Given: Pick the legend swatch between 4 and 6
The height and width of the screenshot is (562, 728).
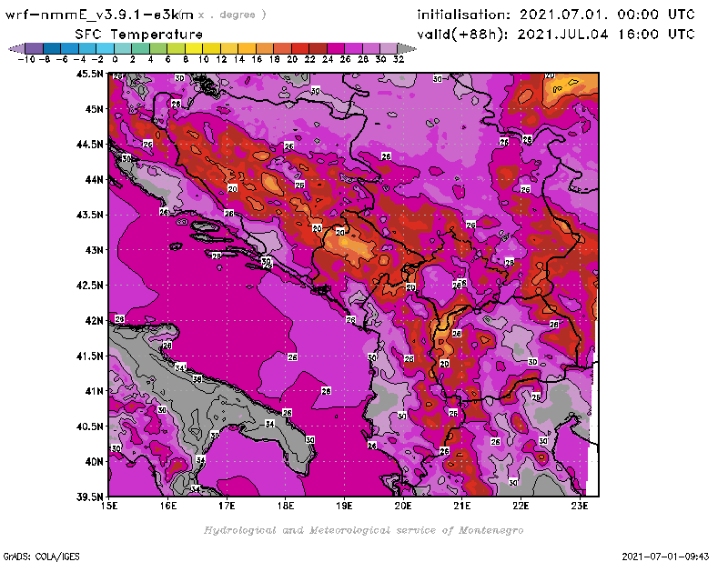Looking at the screenshot, I should (157, 48).
